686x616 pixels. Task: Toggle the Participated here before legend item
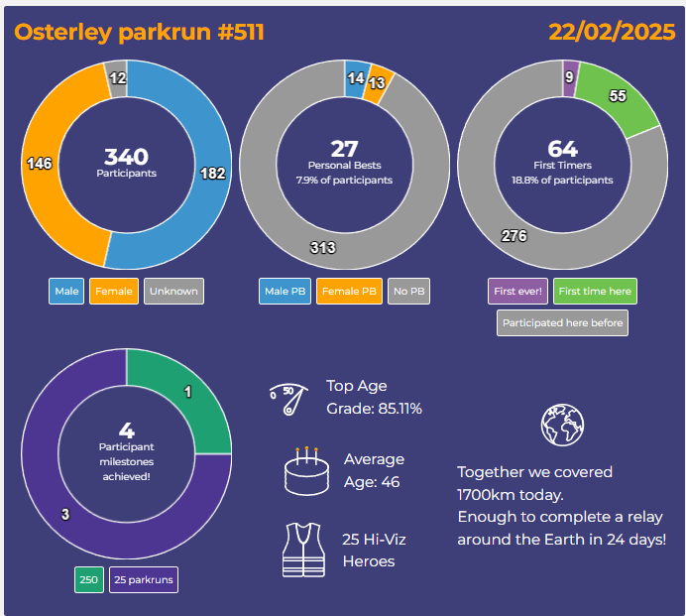562,323
